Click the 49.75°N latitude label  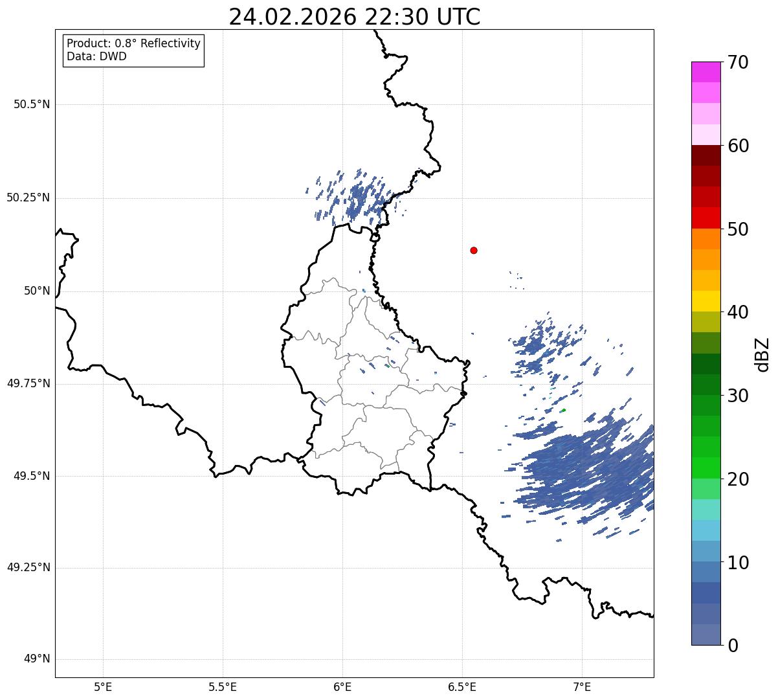coord(28,383)
